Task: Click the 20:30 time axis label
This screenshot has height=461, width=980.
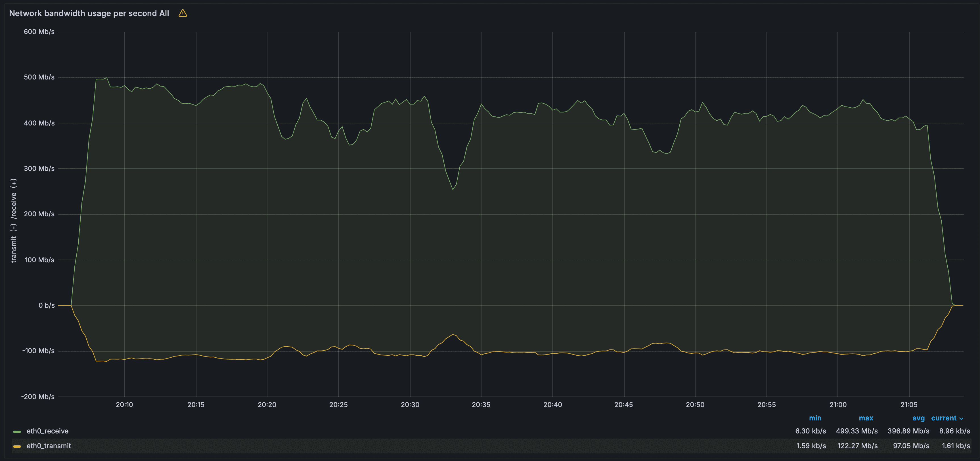Action: point(410,405)
